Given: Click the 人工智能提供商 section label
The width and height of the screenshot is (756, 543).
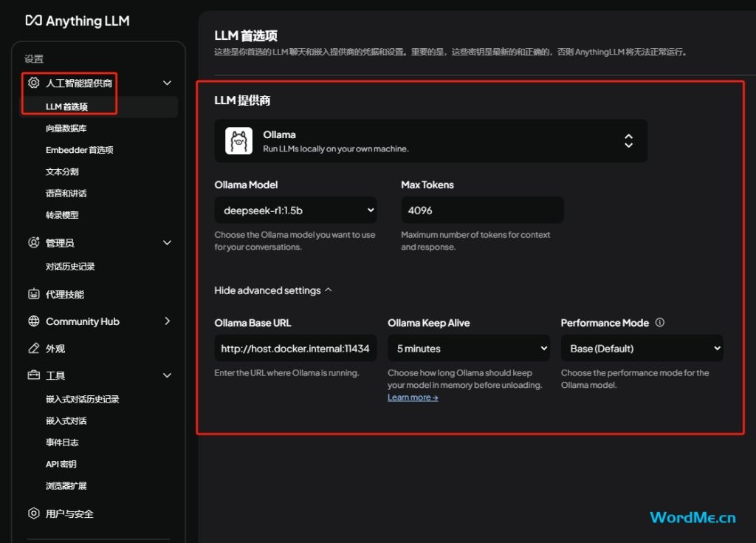Looking at the screenshot, I should click(79, 83).
